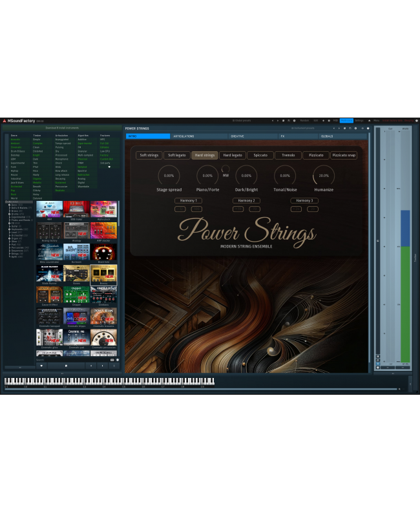Open the Instrument presets dropdown
This screenshot has height=513, width=420.
303,128
